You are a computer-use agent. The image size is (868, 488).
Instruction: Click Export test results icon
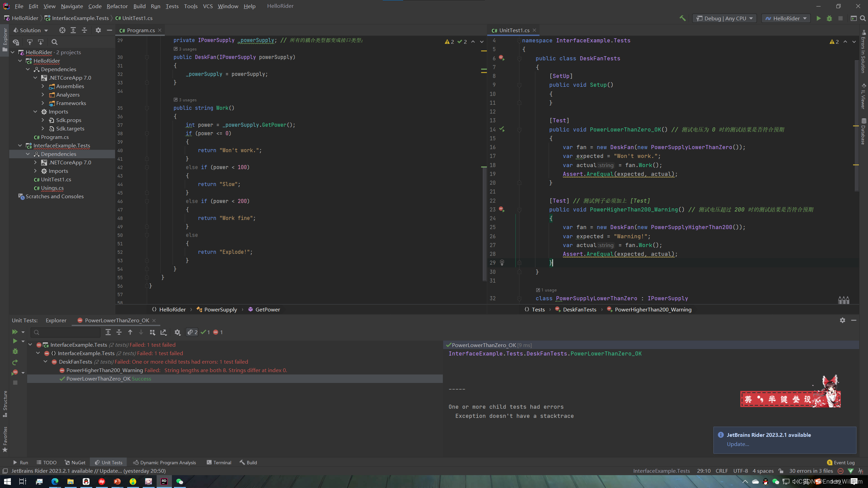(163, 332)
